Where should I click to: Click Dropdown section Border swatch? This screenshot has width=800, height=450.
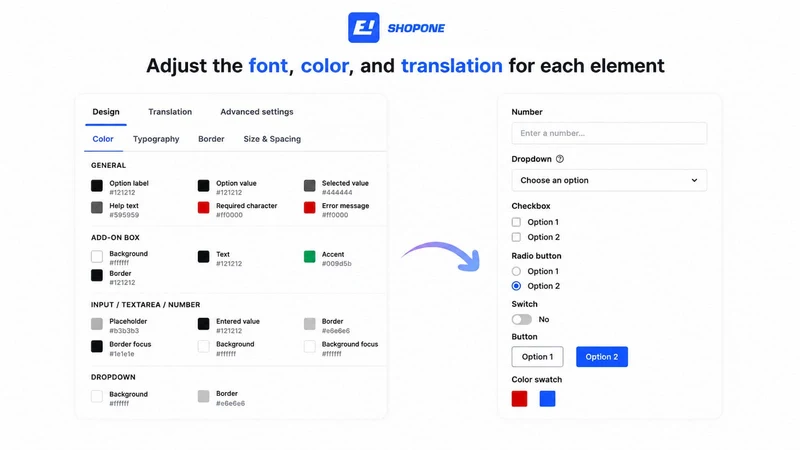(204, 396)
